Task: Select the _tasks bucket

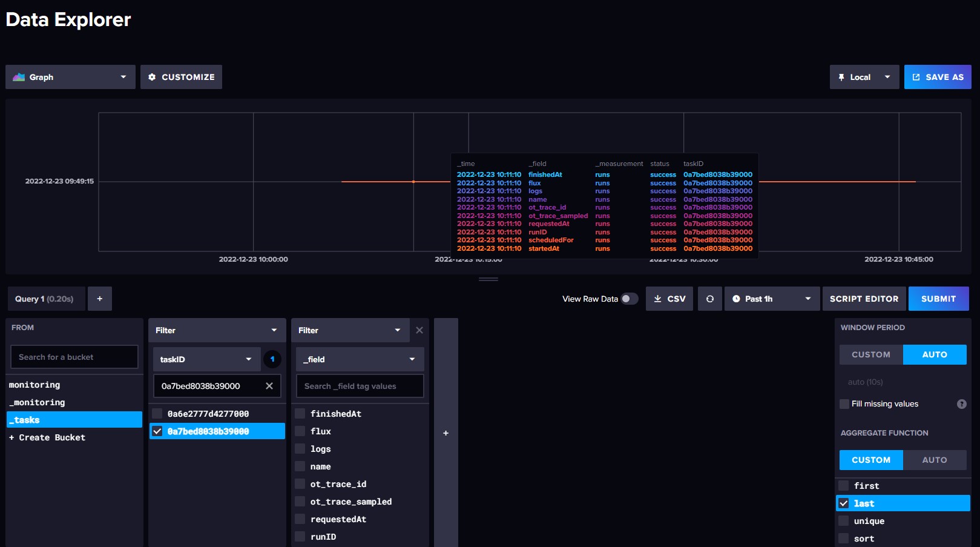Action: 74,420
